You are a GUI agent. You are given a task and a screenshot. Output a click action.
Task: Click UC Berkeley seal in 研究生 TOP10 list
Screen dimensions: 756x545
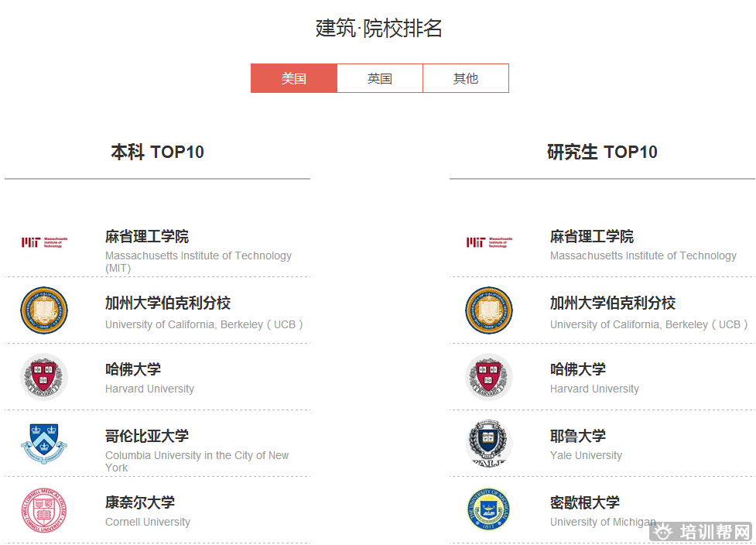[x=489, y=310]
